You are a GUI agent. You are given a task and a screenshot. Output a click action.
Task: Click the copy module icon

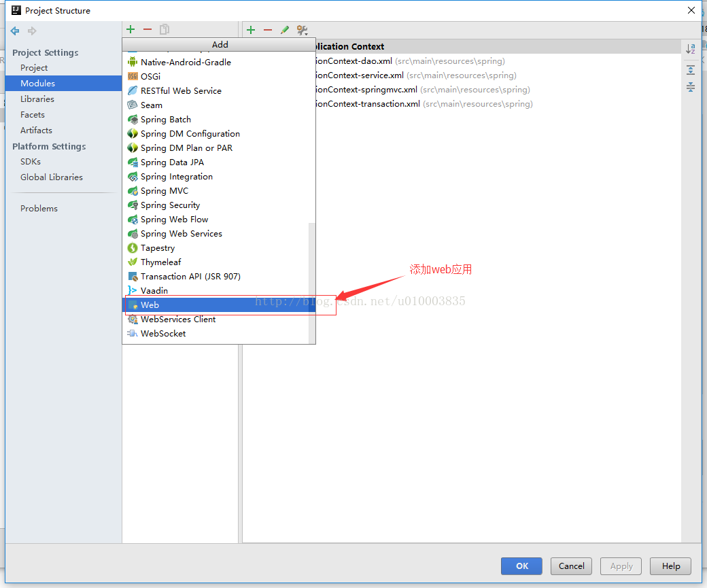[164, 29]
